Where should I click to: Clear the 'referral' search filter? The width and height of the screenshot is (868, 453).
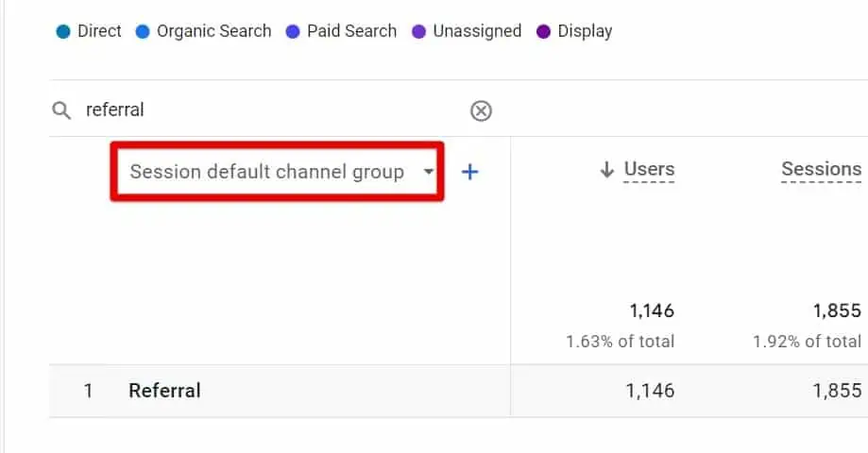pos(481,111)
